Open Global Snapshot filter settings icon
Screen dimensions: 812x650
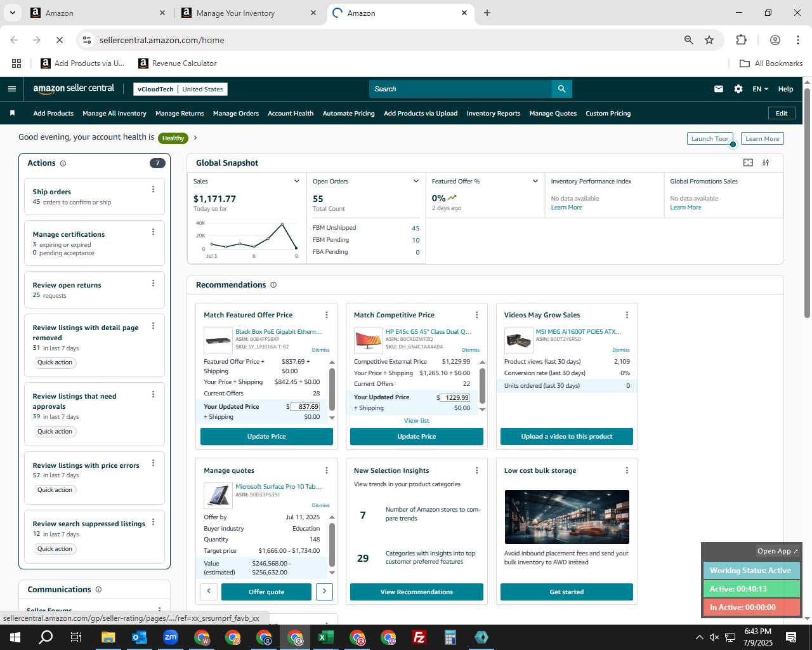766,162
